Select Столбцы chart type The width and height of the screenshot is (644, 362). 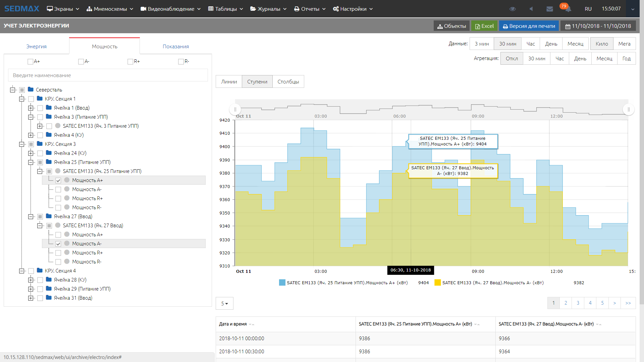click(288, 81)
